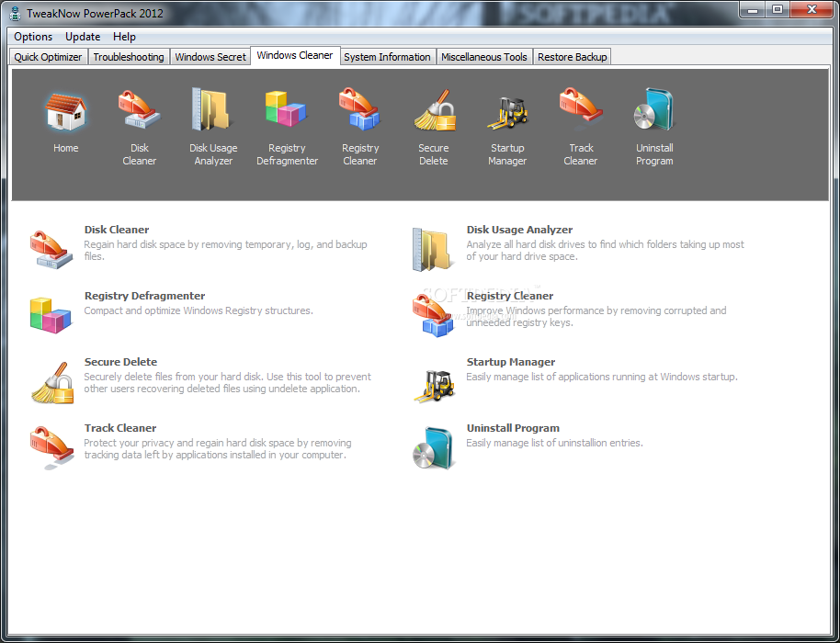The image size is (840, 643).
Task: Select Registry Defragmenter cubes icon in toolbar
Action: point(286,109)
